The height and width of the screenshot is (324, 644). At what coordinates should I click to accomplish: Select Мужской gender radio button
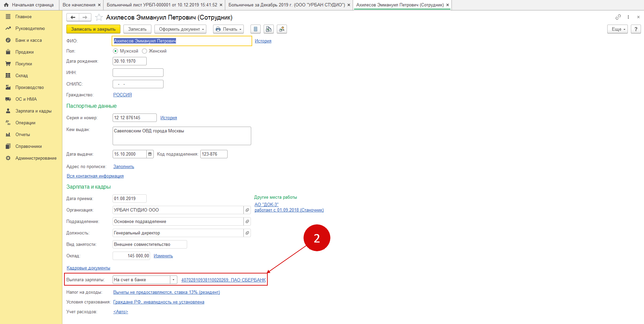[116, 51]
